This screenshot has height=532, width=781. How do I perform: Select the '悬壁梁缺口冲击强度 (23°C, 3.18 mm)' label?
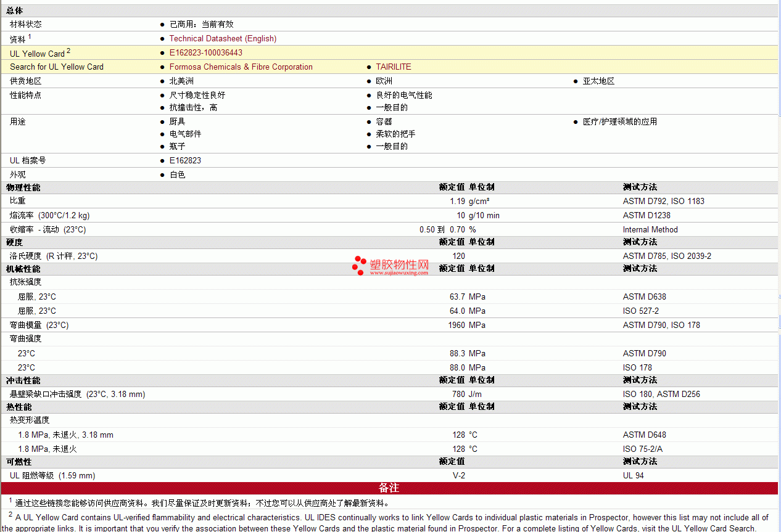point(78,394)
